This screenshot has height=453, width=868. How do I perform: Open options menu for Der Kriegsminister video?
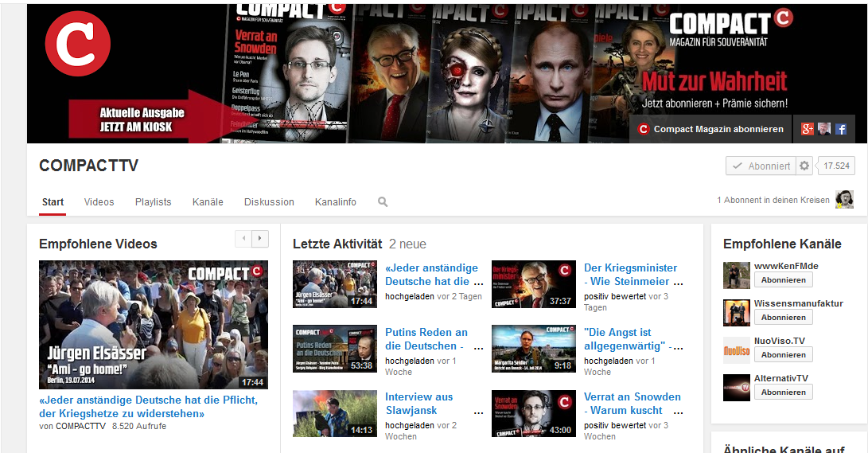678,283
